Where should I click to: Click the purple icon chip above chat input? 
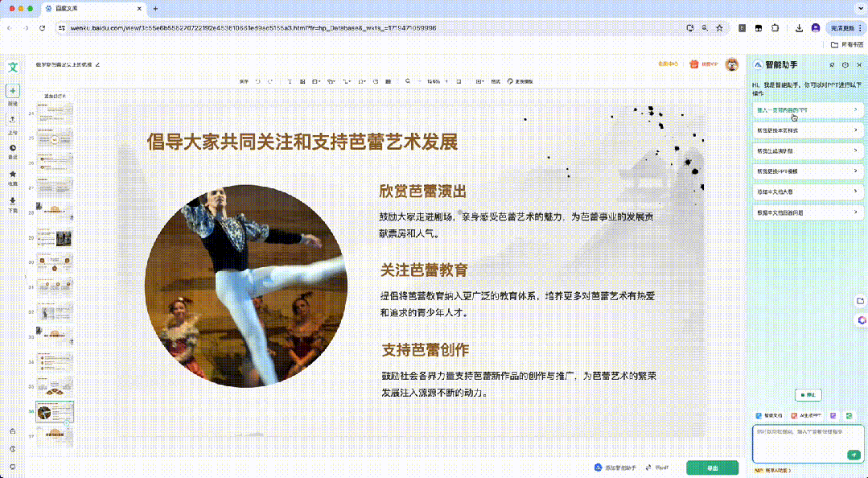pyautogui.click(x=833, y=415)
